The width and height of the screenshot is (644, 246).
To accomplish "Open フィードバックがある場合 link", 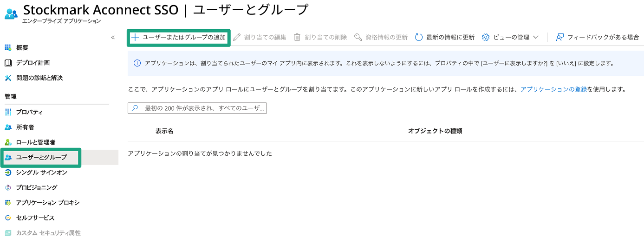I will tap(603, 37).
